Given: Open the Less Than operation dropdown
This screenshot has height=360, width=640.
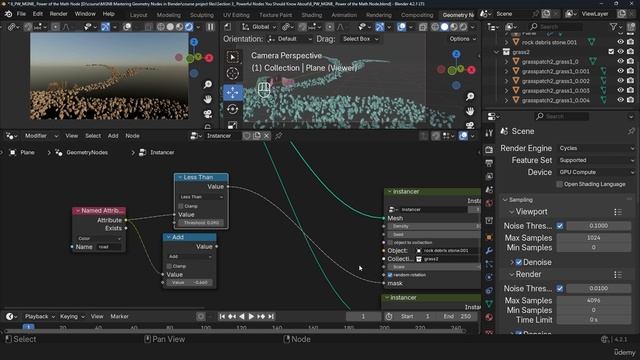Looking at the screenshot, I should pos(202,197).
